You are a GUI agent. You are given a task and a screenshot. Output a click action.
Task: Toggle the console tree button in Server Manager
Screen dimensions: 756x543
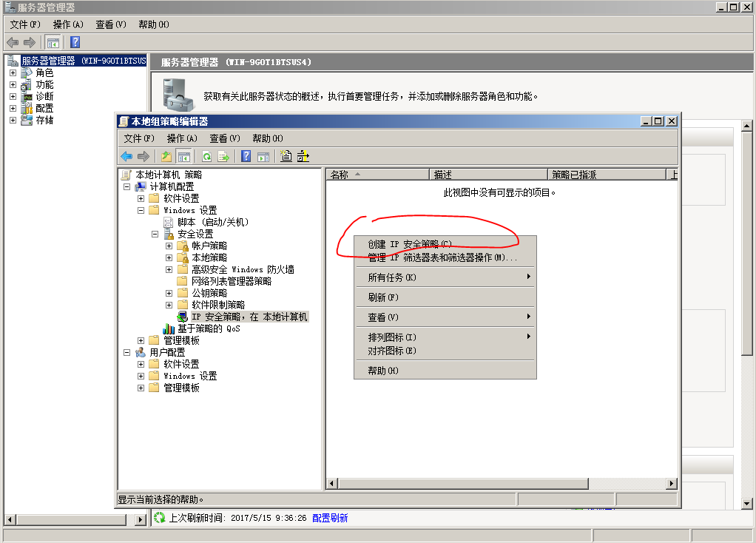pyautogui.click(x=53, y=42)
